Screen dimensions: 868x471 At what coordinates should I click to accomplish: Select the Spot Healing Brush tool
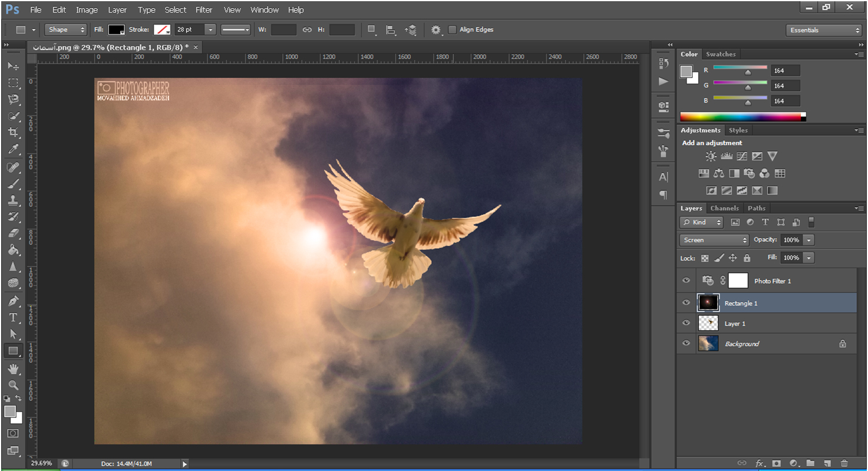pos(13,167)
